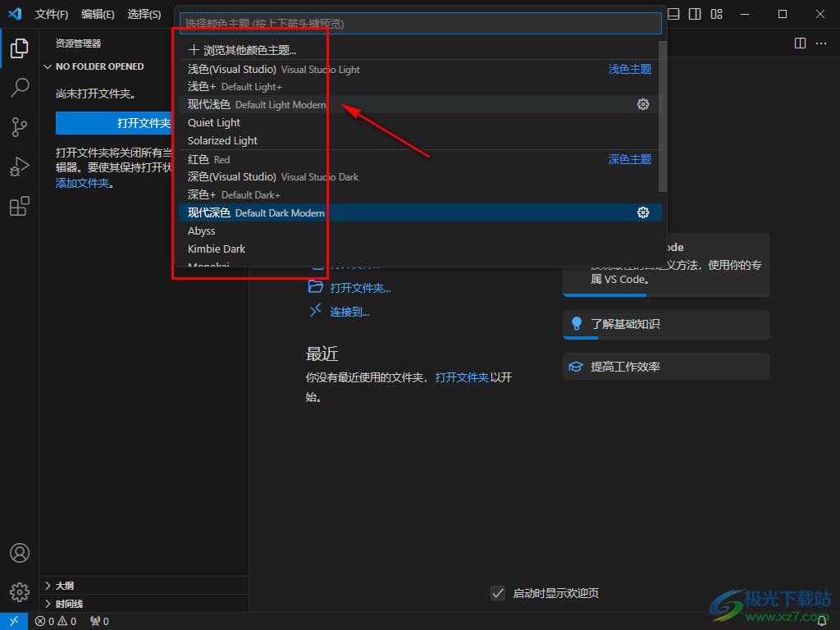Show errors and warnings count in status bar
The width and height of the screenshot is (840, 630).
[x=56, y=621]
